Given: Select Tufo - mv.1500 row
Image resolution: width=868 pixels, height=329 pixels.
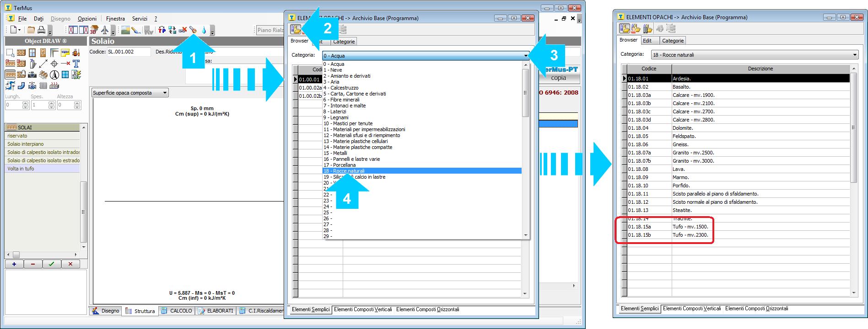Looking at the screenshot, I should tap(690, 227).
